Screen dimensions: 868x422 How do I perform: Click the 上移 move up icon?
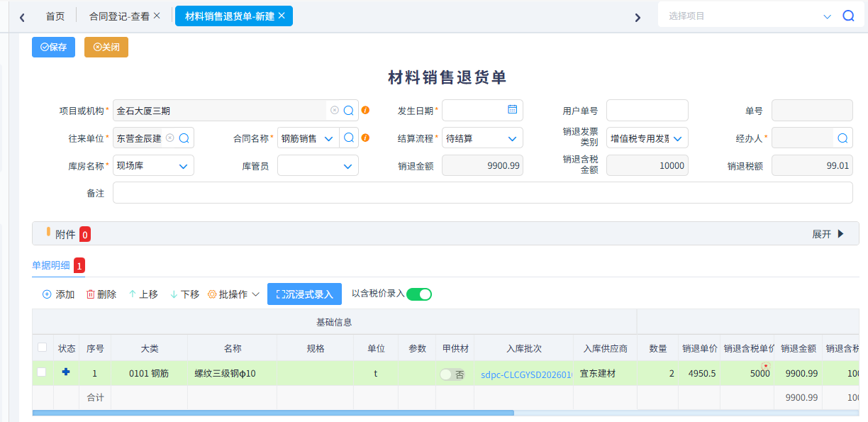click(x=133, y=294)
